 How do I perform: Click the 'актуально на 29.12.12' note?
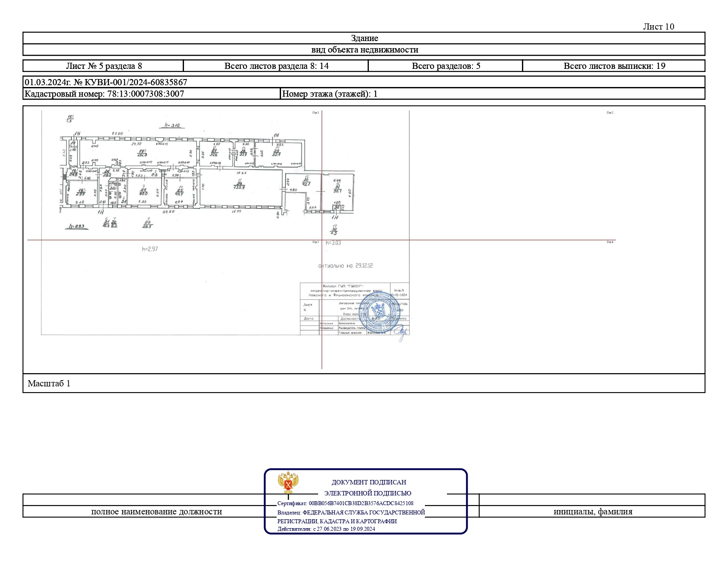[x=345, y=266]
